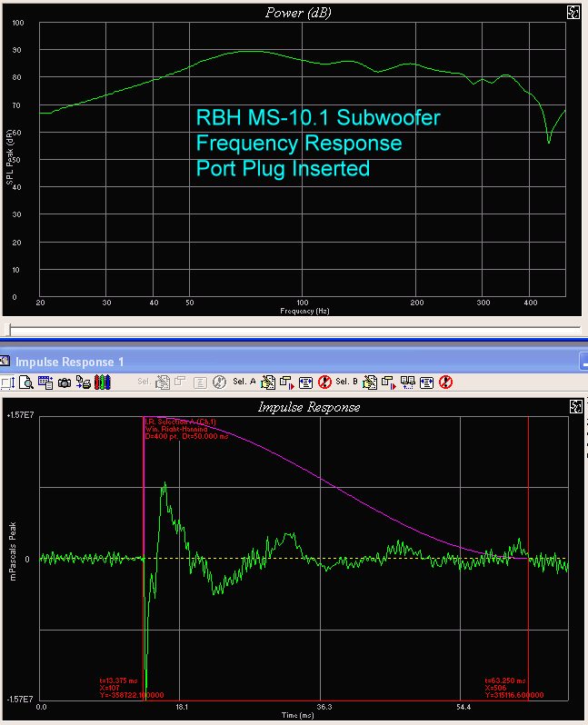Click the Sel. A fit-to-width arrows icon
This screenshot has width=588, height=725.
coord(305,382)
